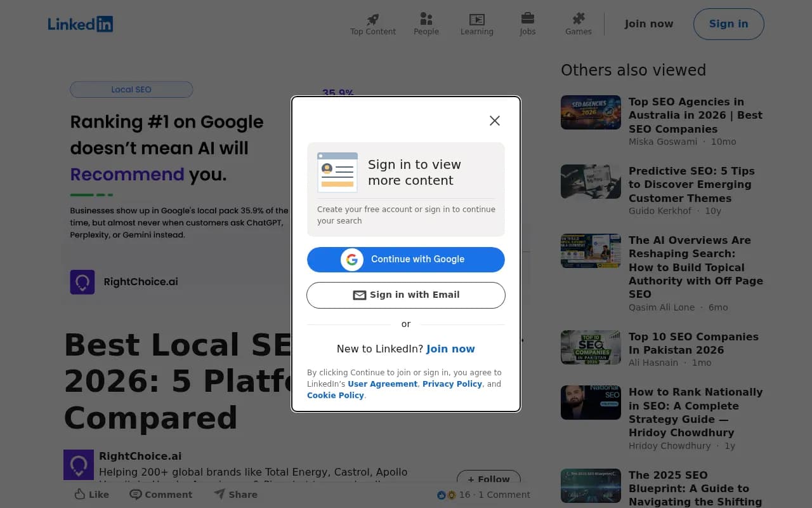Close the sign-in dialog with X

pyautogui.click(x=495, y=121)
